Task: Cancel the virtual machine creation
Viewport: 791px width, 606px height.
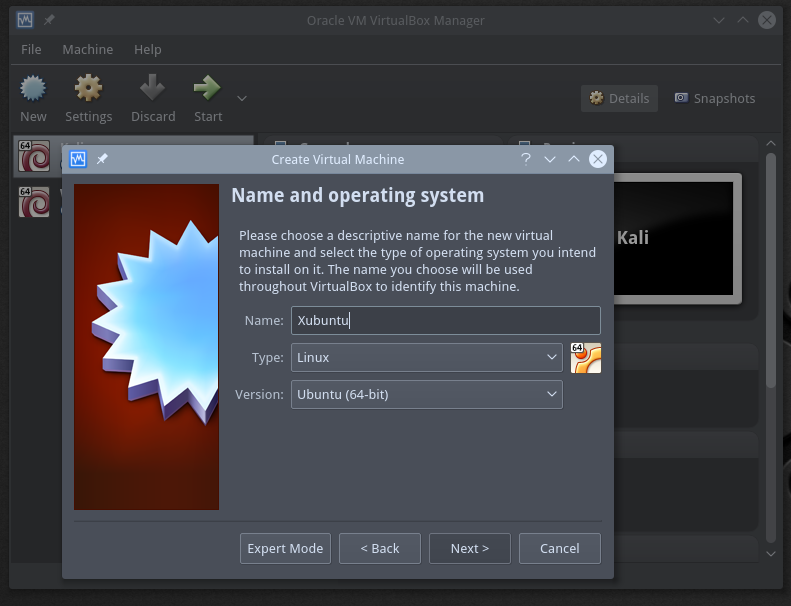Action: click(x=560, y=548)
